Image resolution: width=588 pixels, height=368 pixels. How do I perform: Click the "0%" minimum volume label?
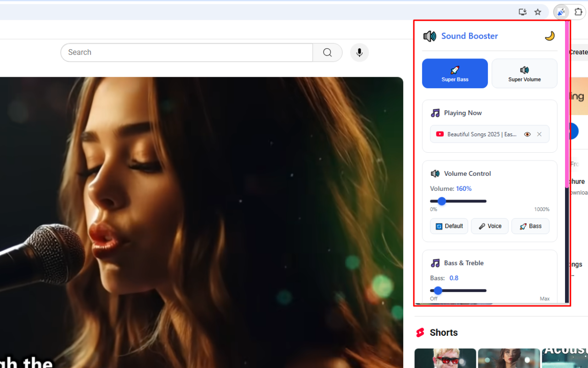coord(434,209)
